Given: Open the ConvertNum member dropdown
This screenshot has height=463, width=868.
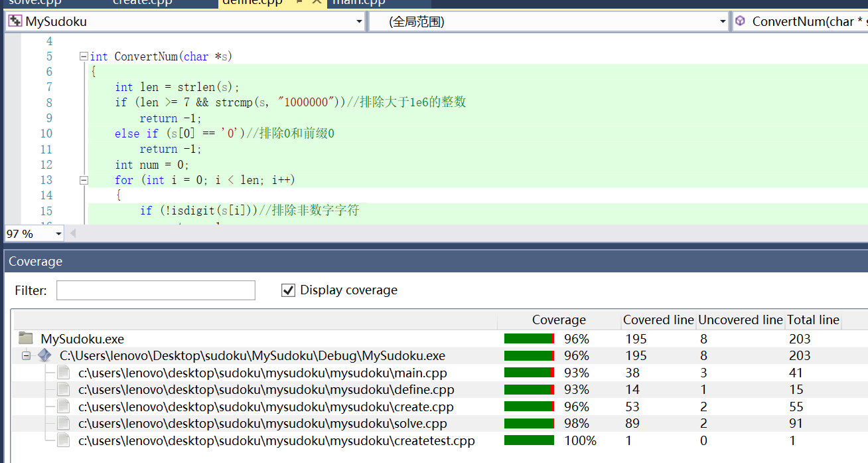Looking at the screenshot, I should 800,22.
